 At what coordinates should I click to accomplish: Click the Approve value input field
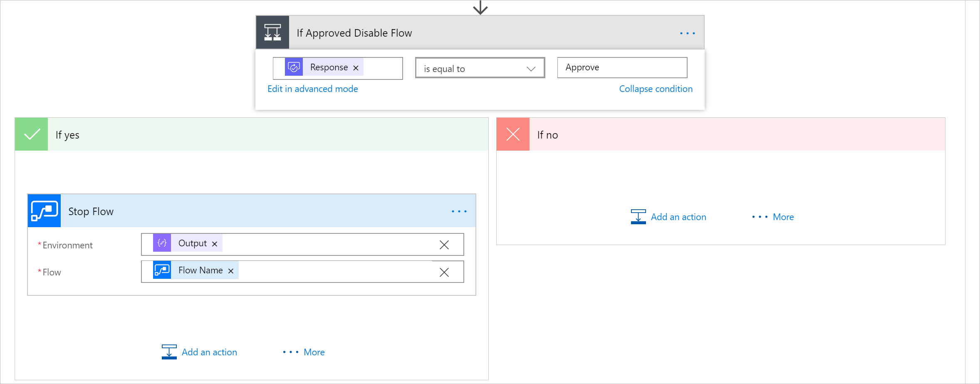click(x=622, y=68)
